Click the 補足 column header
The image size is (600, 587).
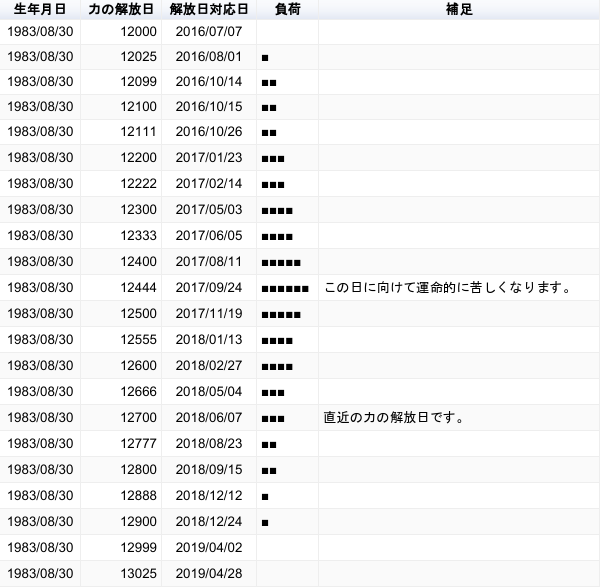(459, 9)
